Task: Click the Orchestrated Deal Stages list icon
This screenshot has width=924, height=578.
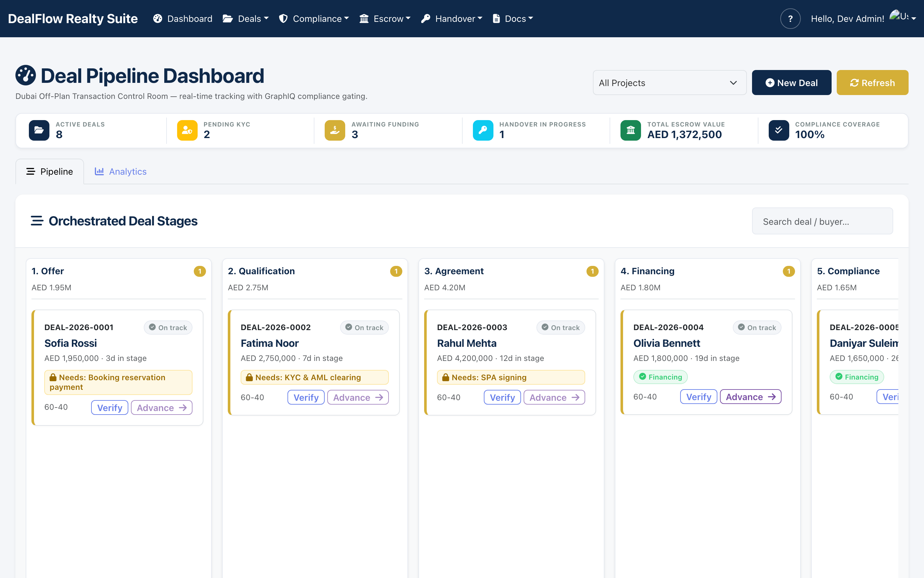Action: tap(37, 221)
